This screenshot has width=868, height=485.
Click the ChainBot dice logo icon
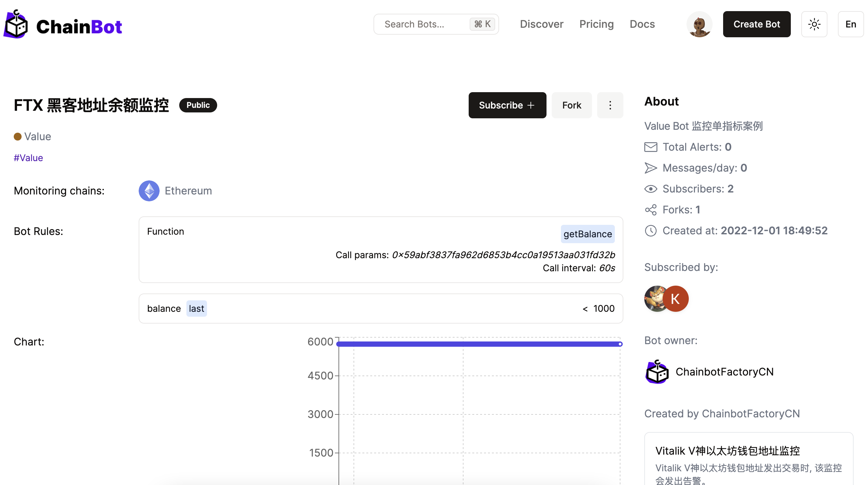pyautogui.click(x=15, y=25)
